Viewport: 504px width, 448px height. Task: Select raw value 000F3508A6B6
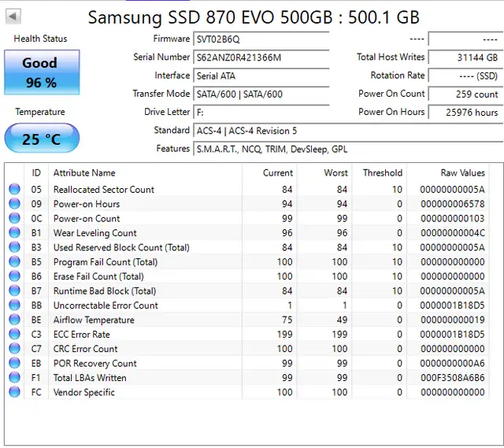pos(453,378)
